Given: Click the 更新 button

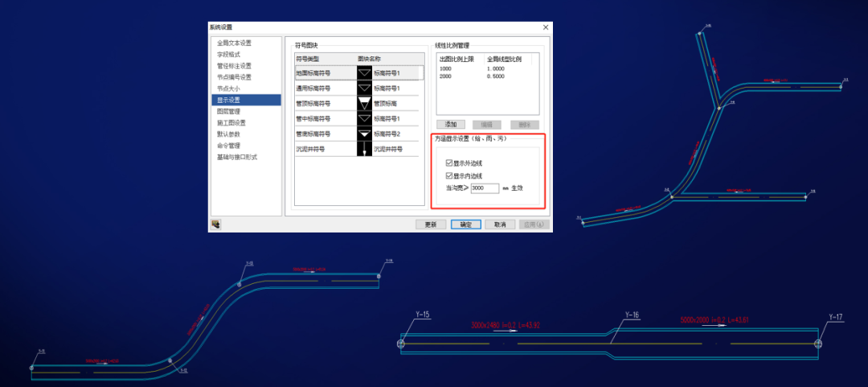Looking at the screenshot, I should [x=431, y=224].
